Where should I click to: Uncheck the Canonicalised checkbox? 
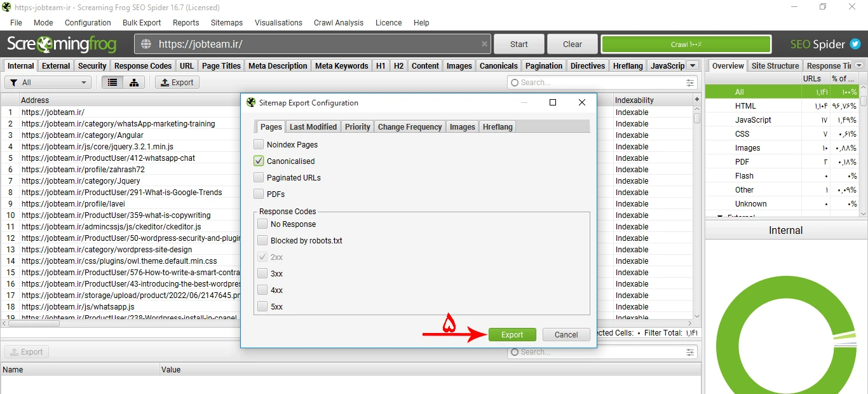pos(259,161)
